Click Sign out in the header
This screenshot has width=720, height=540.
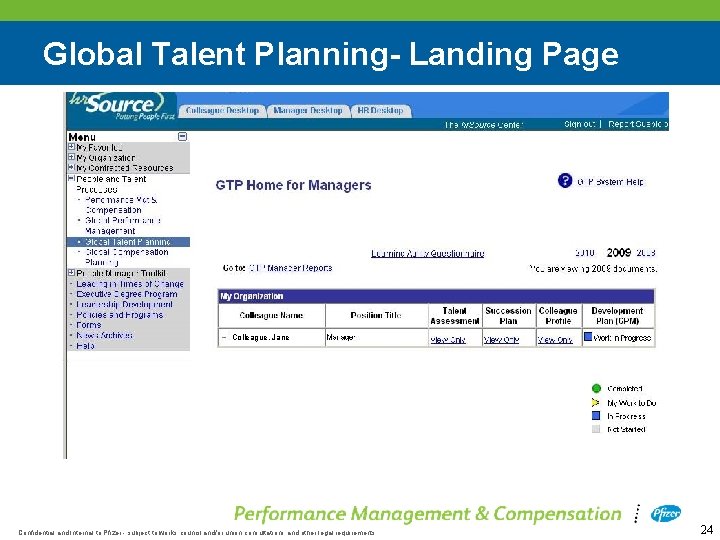pos(579,124)
